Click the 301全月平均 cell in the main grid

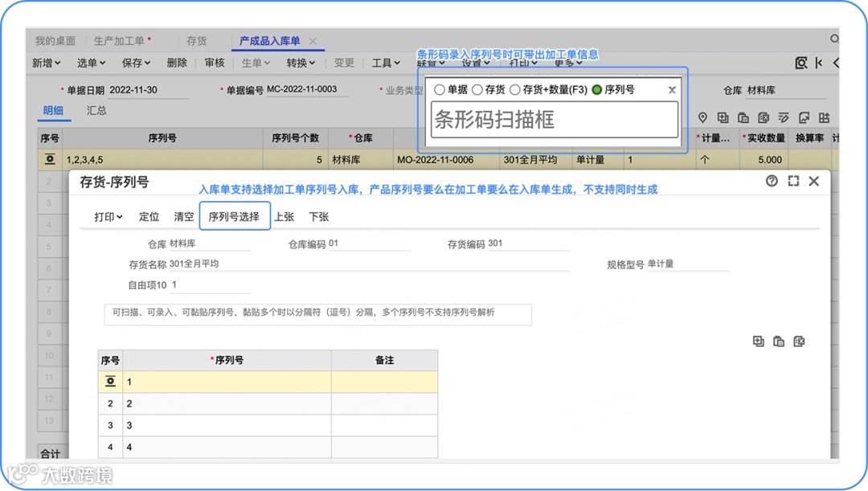[536, 160]
